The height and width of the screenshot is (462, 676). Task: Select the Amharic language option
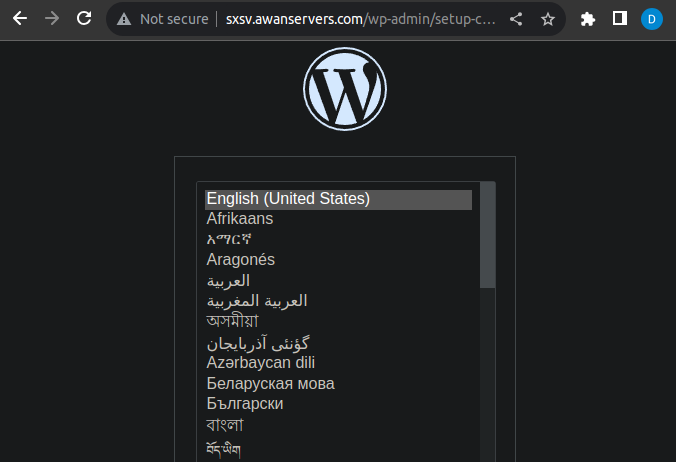point(338,239)
